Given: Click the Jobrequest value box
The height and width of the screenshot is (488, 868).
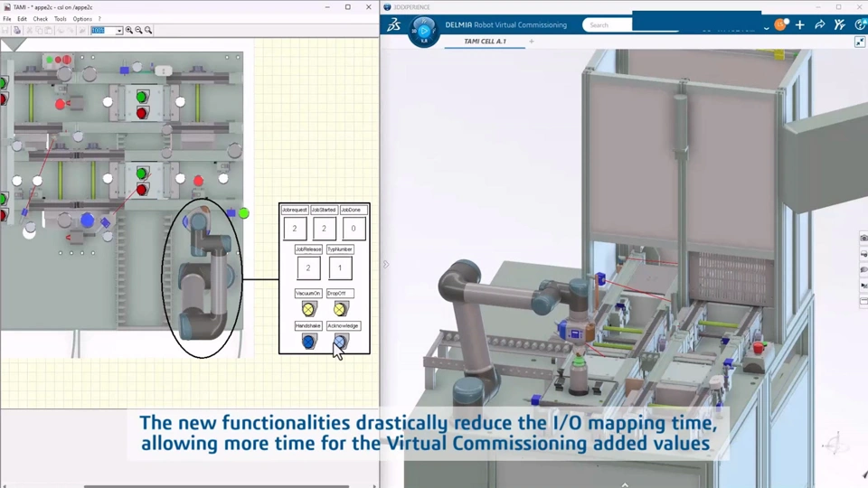Looking at the screenshot, I should (295, 229).
